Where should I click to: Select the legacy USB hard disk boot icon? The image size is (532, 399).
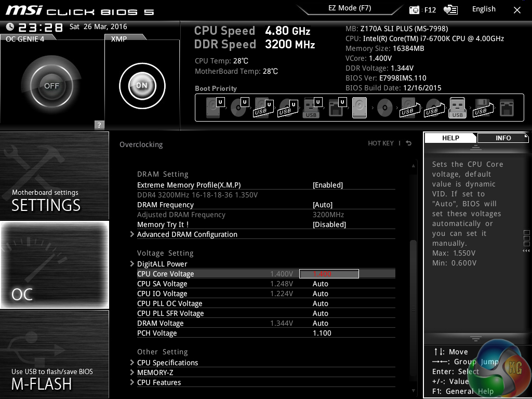click(409, 108)
